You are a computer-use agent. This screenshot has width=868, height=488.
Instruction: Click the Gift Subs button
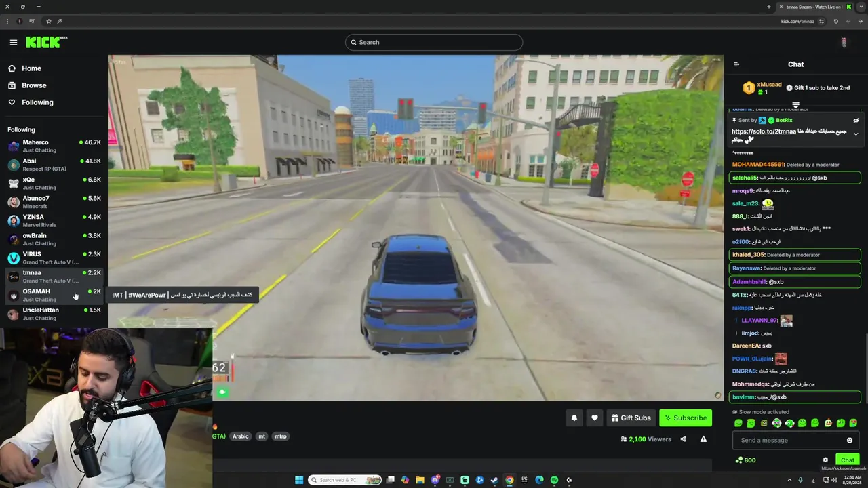631,418
